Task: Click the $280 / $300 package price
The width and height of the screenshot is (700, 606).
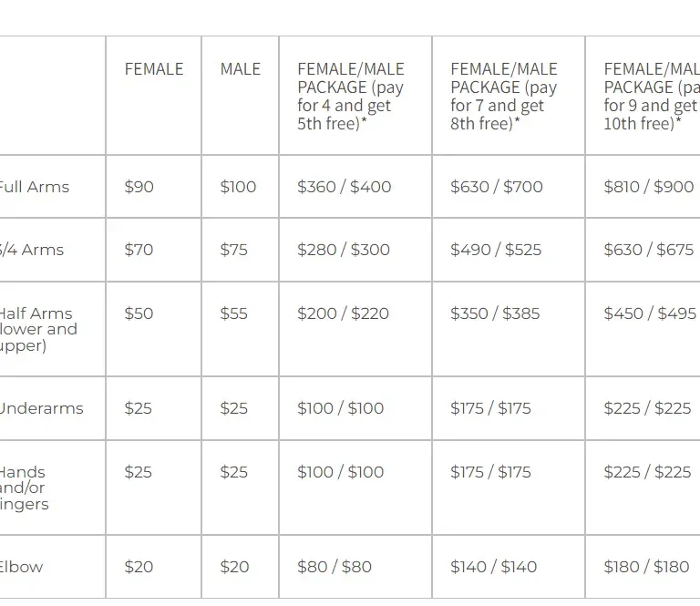Action: [344, 250]
